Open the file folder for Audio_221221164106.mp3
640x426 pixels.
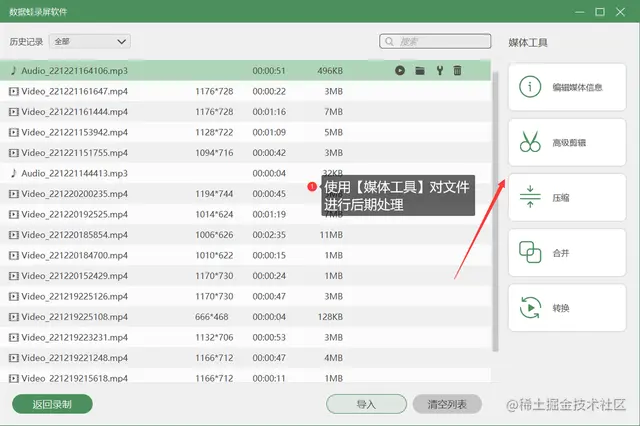(x=420, y=71)
